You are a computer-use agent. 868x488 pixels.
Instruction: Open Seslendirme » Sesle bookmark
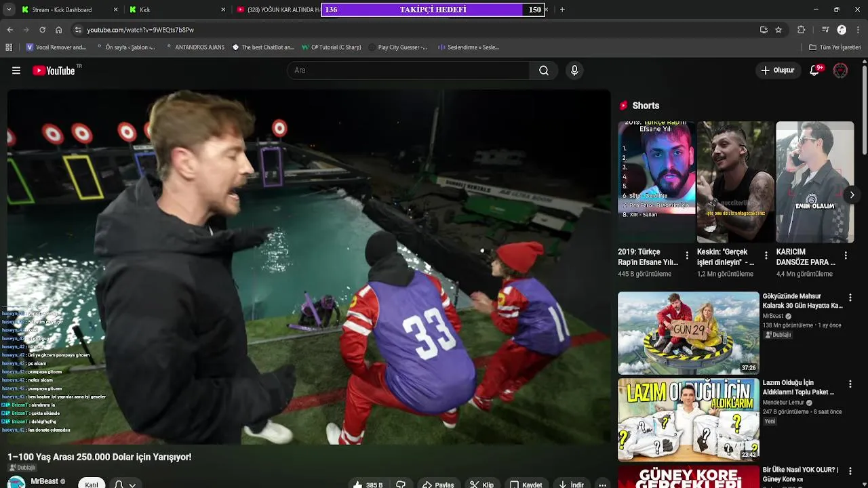(x=469, y=47)
